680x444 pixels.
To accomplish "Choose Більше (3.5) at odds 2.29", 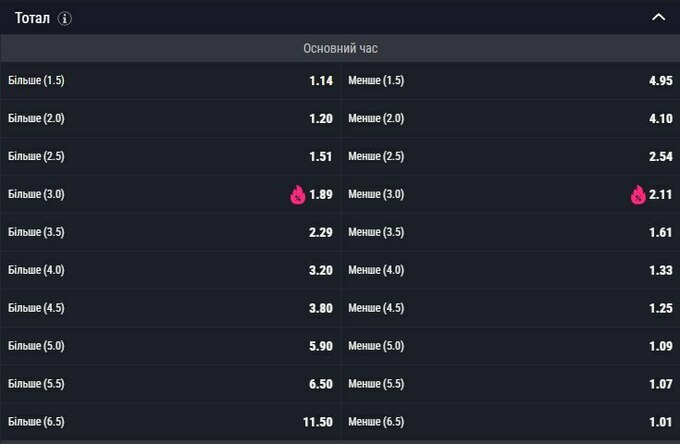I will coord(170,233).
